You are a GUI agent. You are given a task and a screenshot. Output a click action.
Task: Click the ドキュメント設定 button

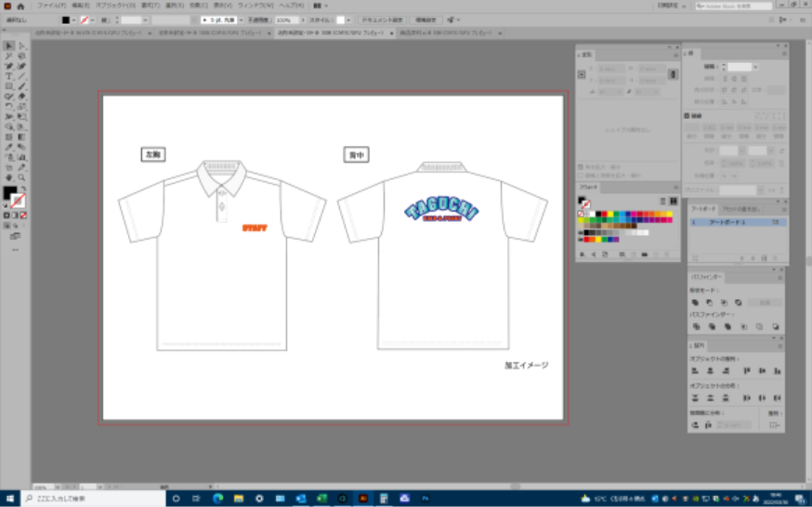pos(382,20)
